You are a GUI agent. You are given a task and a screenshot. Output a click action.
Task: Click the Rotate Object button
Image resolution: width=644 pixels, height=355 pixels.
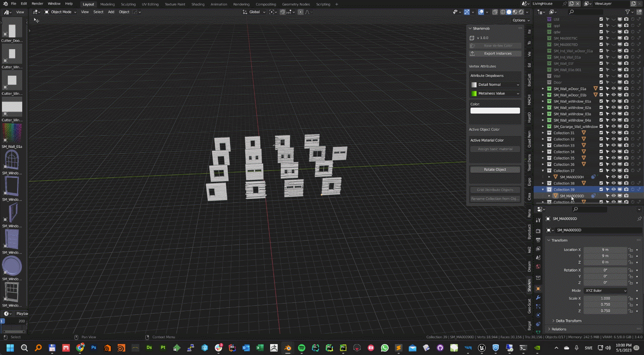(495, 170)
